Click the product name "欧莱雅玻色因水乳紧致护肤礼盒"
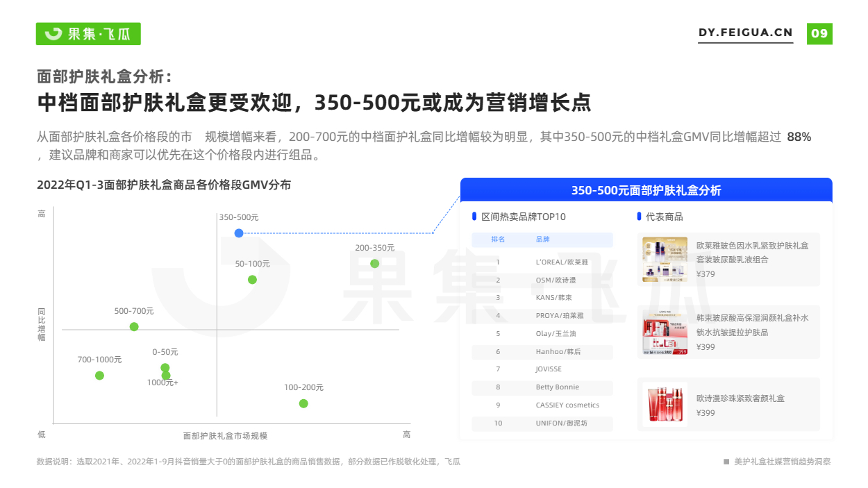 click(x=753, y=246)
